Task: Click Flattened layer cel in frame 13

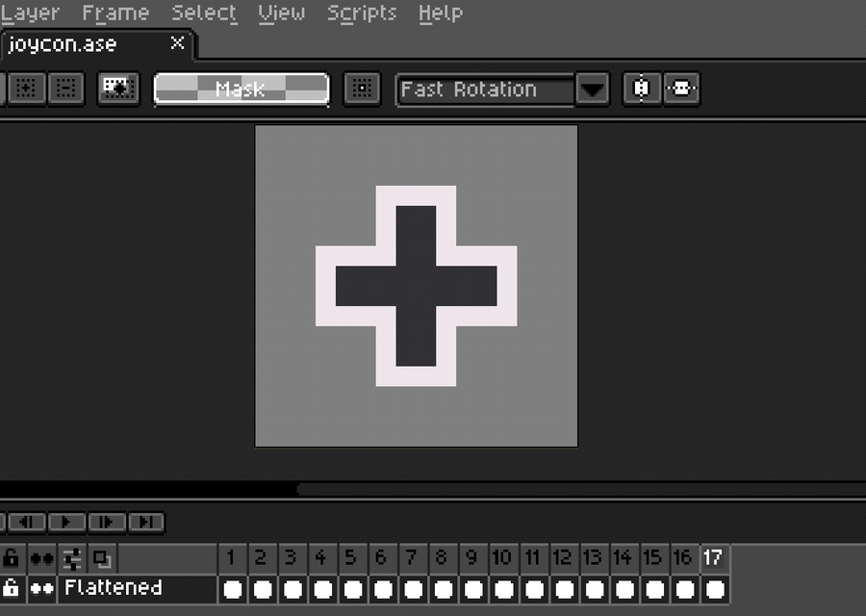Action: pyautogui.click(x=594, y=589)
